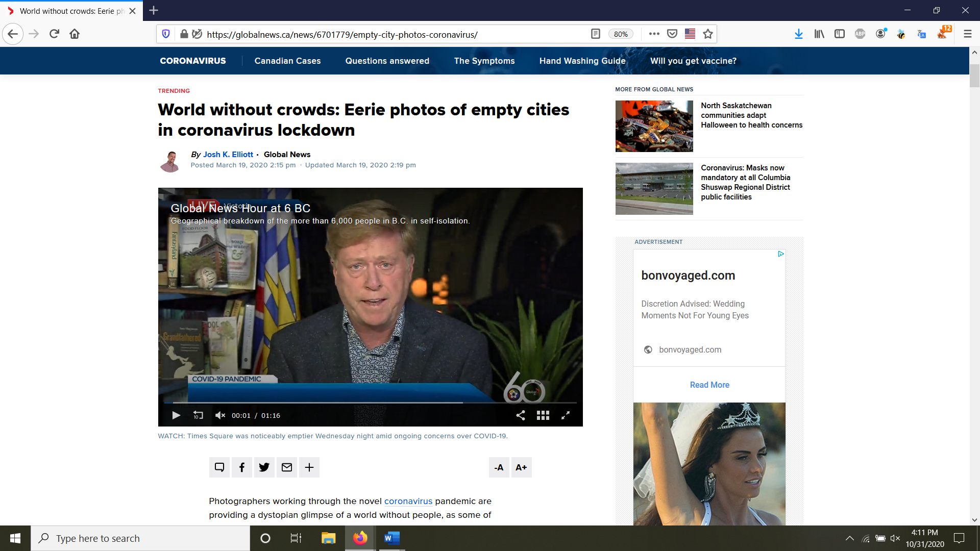Open The Symptoms nav item

coord(484,61)
